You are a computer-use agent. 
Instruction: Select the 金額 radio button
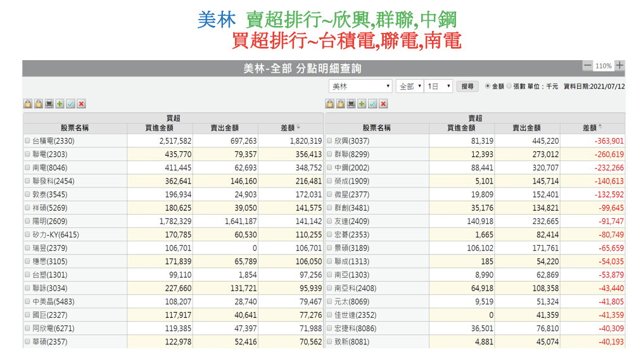[x=487, y=86]
